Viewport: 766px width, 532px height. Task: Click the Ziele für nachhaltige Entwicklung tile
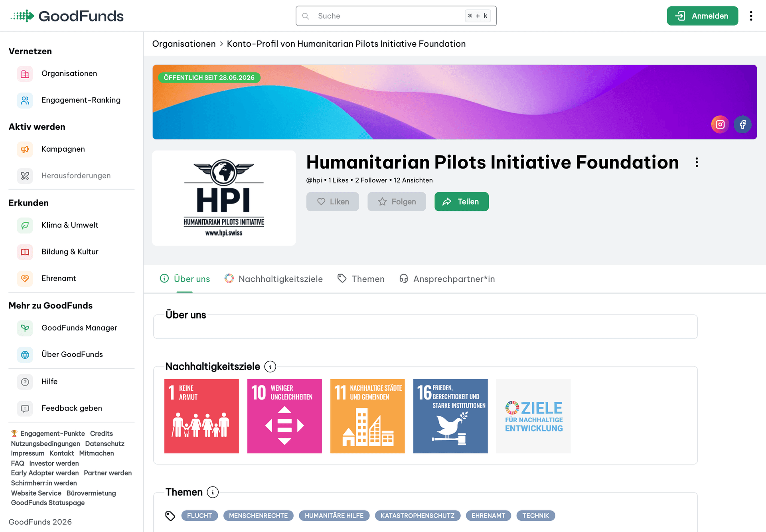click(533, 416)
